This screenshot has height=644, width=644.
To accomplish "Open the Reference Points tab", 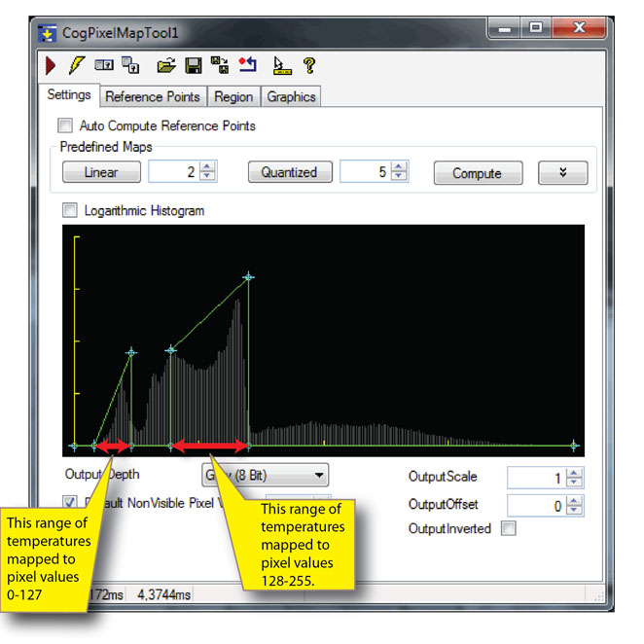I will (153, 97).
